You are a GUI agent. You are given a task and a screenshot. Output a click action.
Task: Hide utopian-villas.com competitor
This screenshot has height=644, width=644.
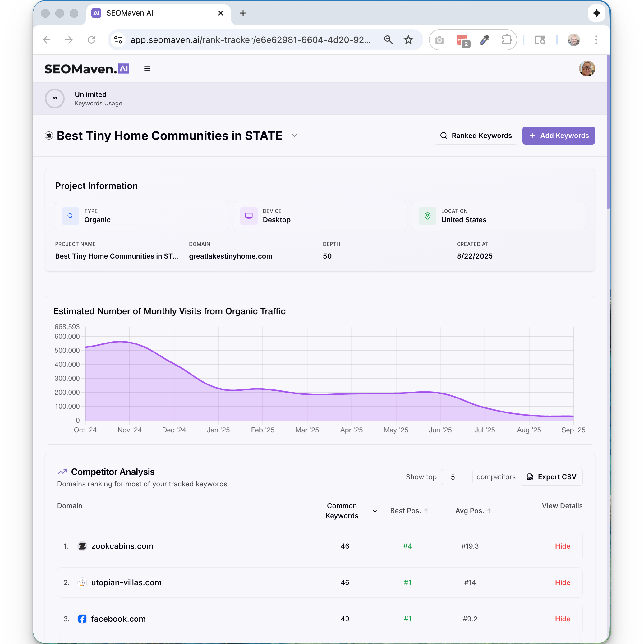pos(562,582)
